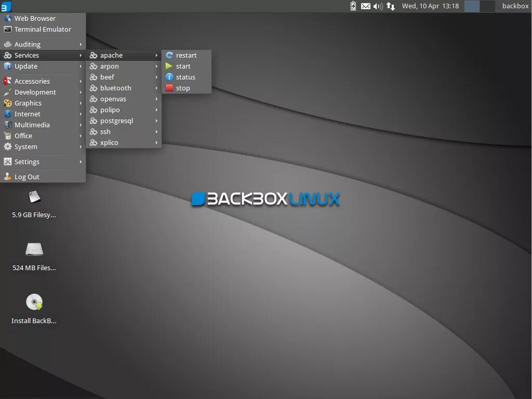Click the stop menu entry text
Image resolution: width=532 pixels, height=399 pixels.
pos(183,88)
